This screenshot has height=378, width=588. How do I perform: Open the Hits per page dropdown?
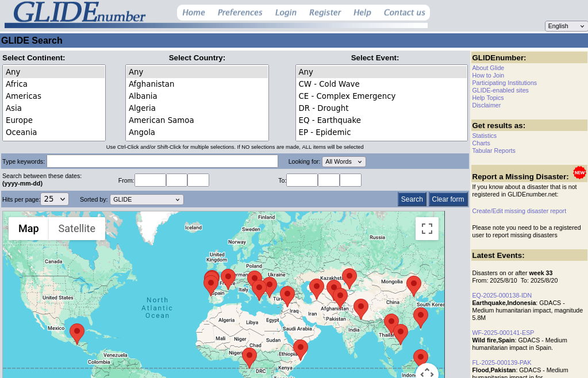pyautogui.click(x=55, y=199)
